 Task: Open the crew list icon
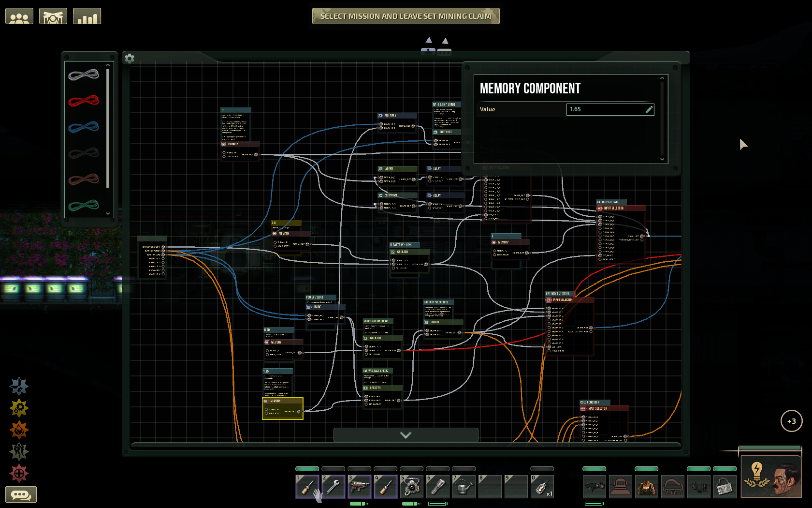[x=19, y=16]
